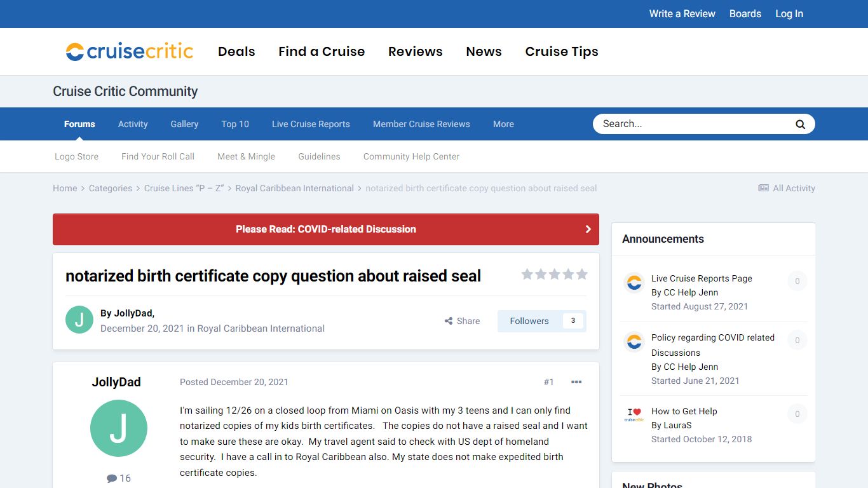
Task: Open post #1 options ellipsis menu
Action: (576, 382)
